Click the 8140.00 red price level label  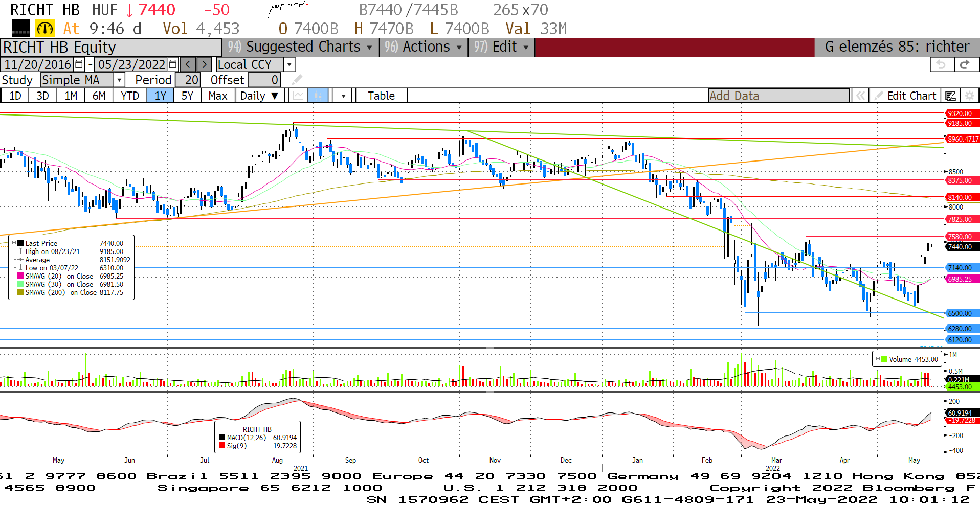(962, 197)
